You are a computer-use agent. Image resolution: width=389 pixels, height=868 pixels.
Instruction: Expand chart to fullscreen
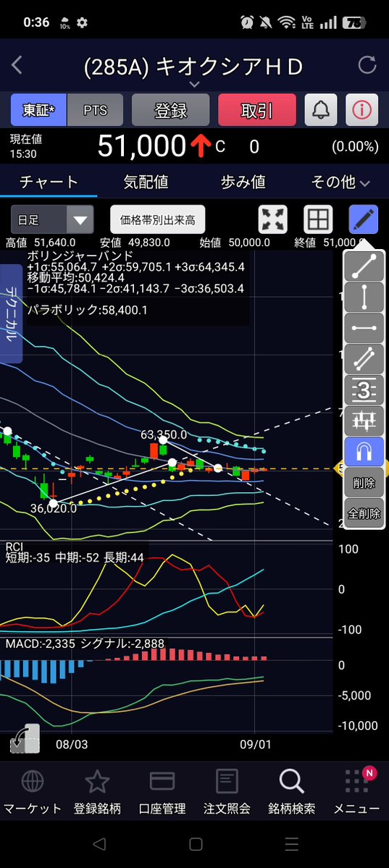272,219
